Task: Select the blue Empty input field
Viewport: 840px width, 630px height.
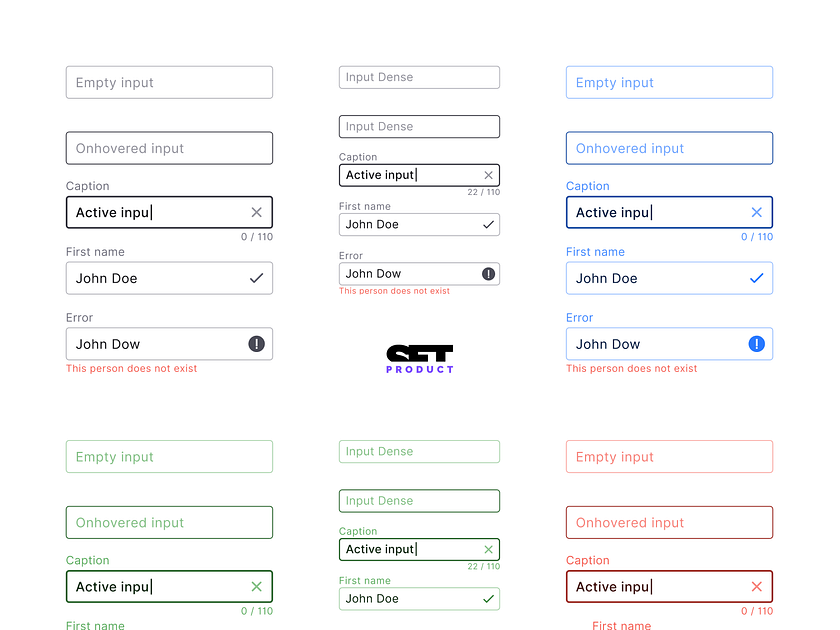Action: pyautogui.click(x=669, y=82)
